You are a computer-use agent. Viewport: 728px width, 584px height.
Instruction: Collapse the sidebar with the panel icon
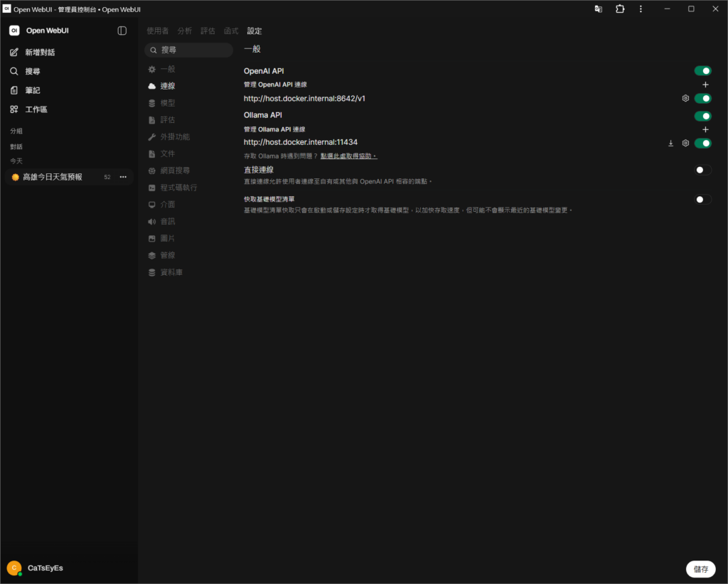click(122, 31)
